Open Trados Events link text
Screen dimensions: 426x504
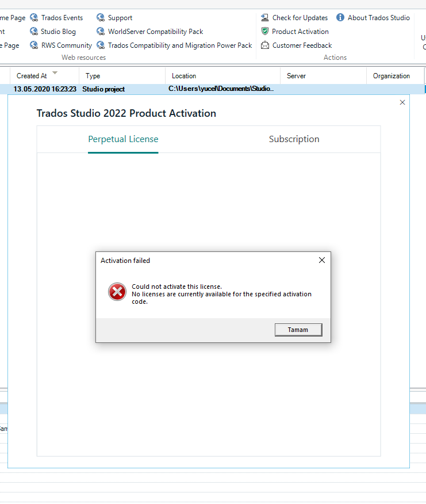[62, 18]
